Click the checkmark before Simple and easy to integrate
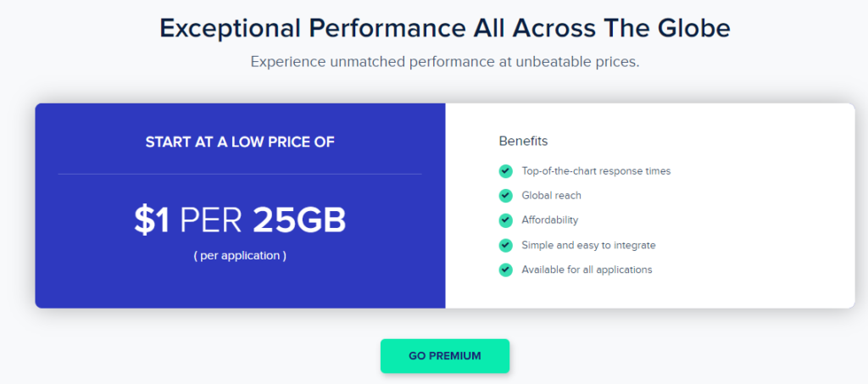Viewport: 868px width, 384px height. coord(506,245)
